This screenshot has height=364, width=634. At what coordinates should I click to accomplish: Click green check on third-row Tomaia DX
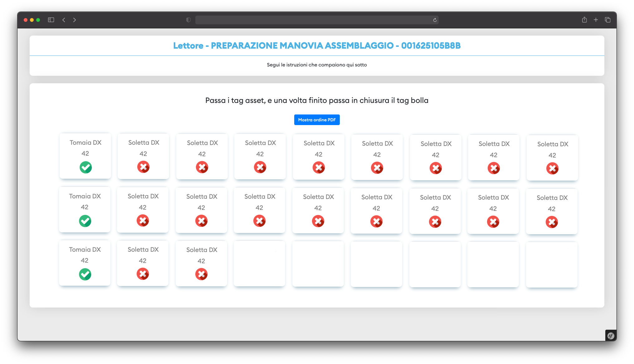point(85,274)
